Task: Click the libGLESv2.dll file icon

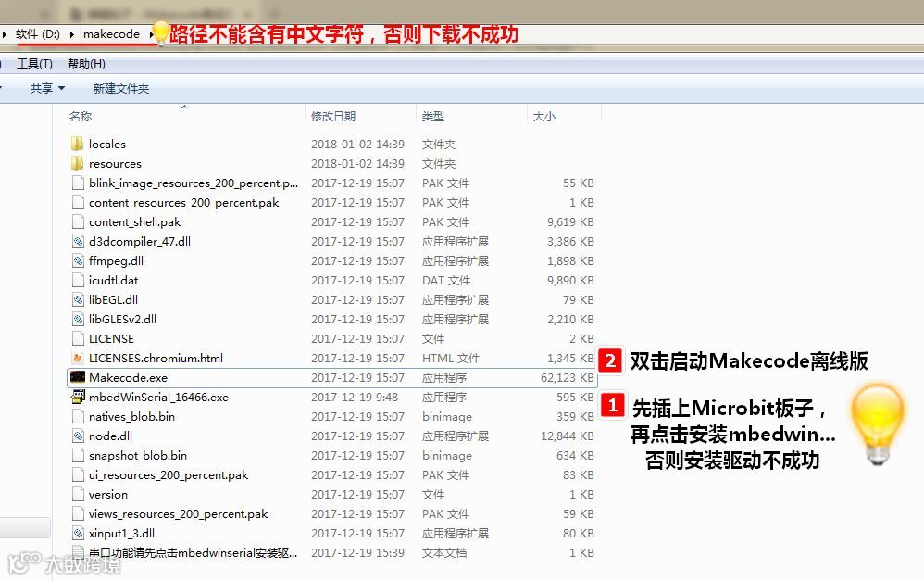Action: tap(78, 319)
